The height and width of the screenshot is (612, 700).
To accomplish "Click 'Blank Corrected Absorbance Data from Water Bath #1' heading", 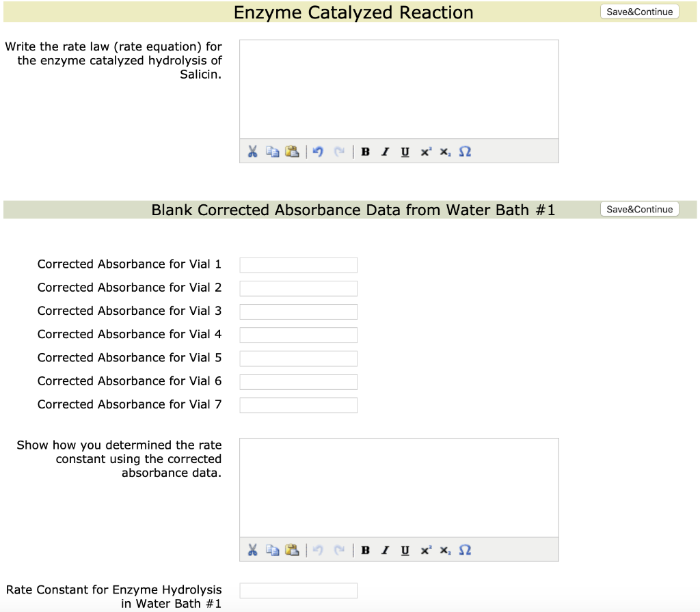I will tap(353, 210).
